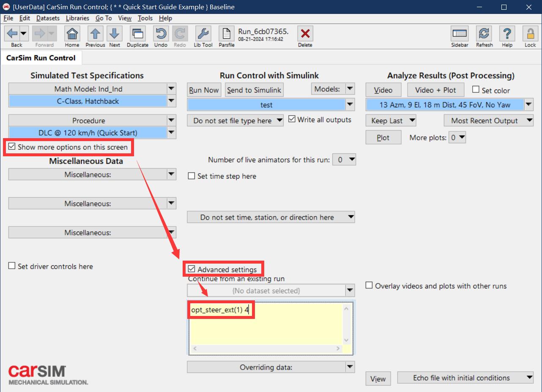Expand the Overriding data: dropdown arrow

tap(350, 367)
